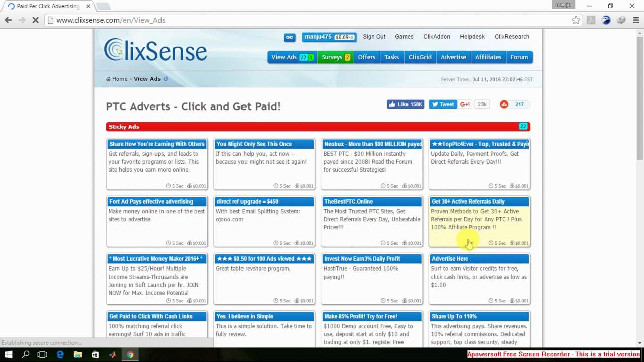Image resolution: width=644 pixels, height=362 pixels.
Task: Click the manju Chrome profile button
Action: tap(563, 5)
